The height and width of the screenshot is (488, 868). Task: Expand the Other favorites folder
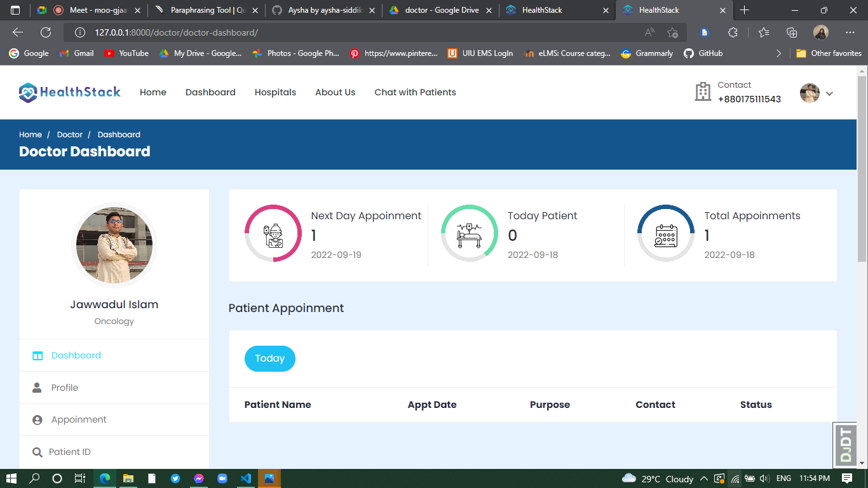tap(828, 53)
